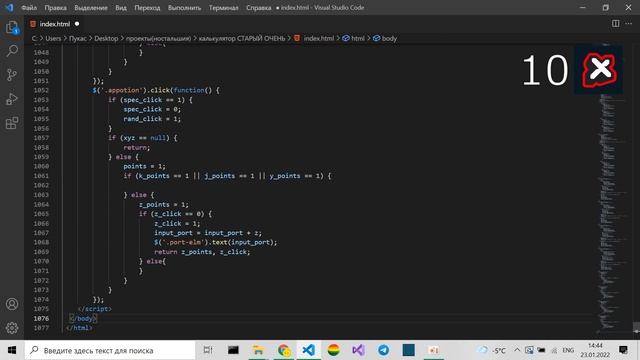
Task: Click the unsaved dot on index.html tab
Action: coord(77,24)
